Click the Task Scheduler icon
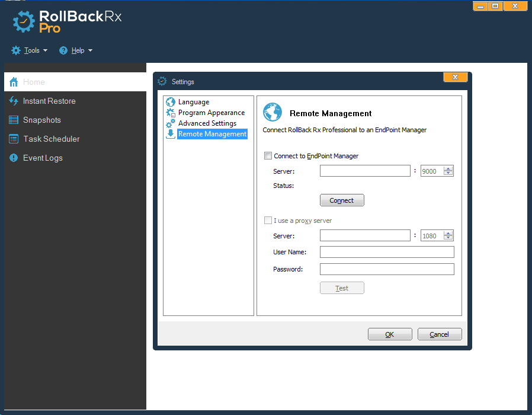Viewport: 532px width, 415px height. pos(14,139)
